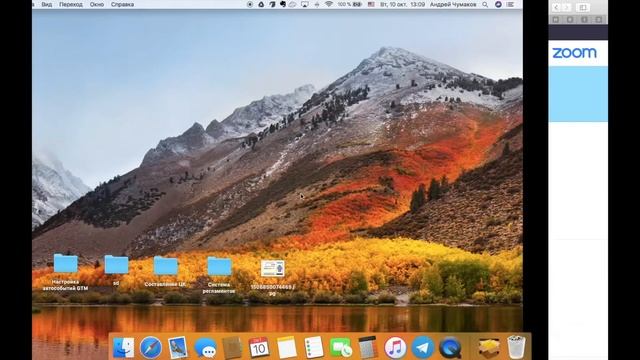Open Messages from the Dock
This screenshot has width=640, height=360.
(205, 348)
